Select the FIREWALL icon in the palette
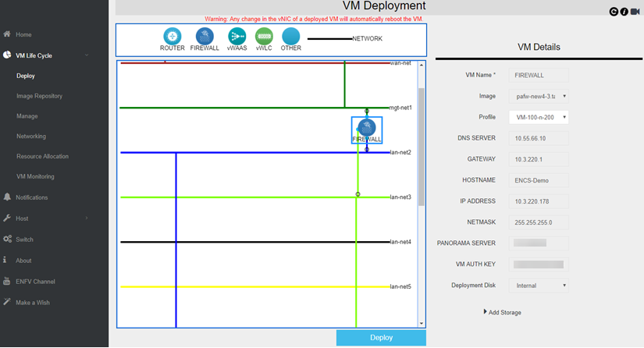This screenshot has height=348, width=644. click(205, 36)
